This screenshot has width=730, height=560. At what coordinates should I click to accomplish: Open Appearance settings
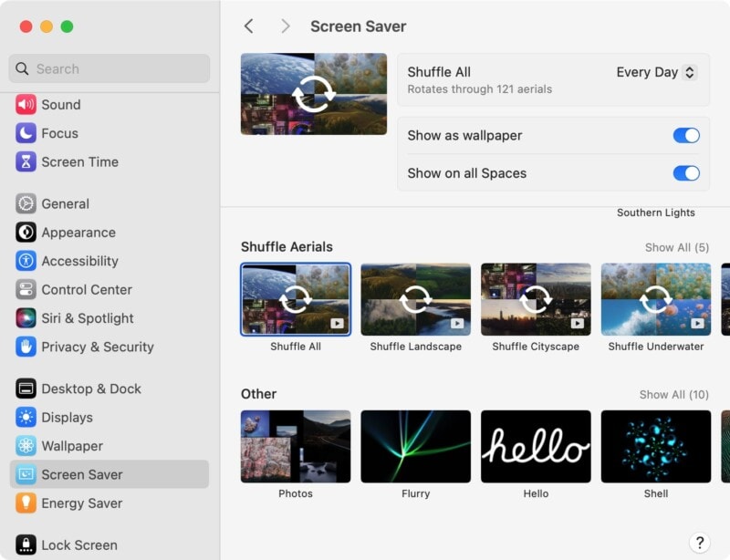tap(73, 232)
